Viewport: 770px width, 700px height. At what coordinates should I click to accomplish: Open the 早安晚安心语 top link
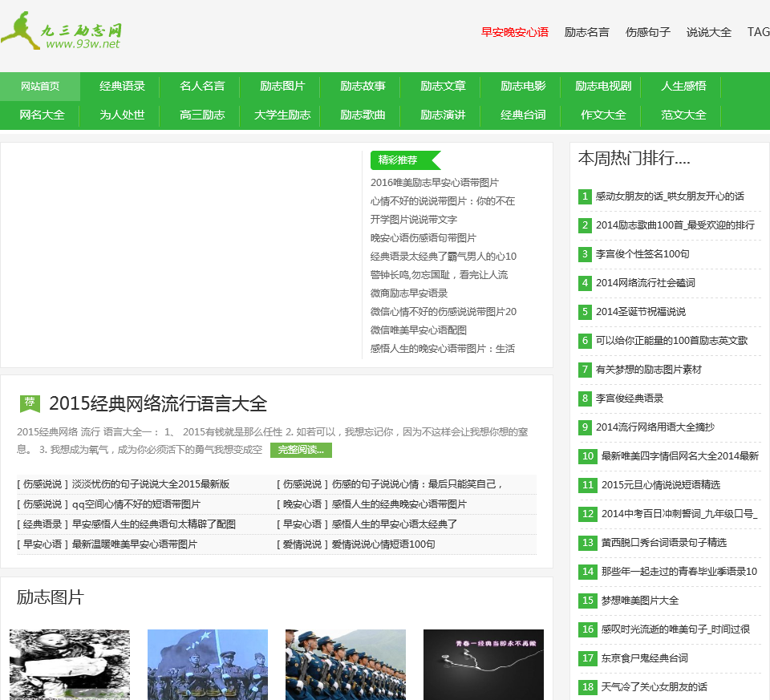(515, 32)
